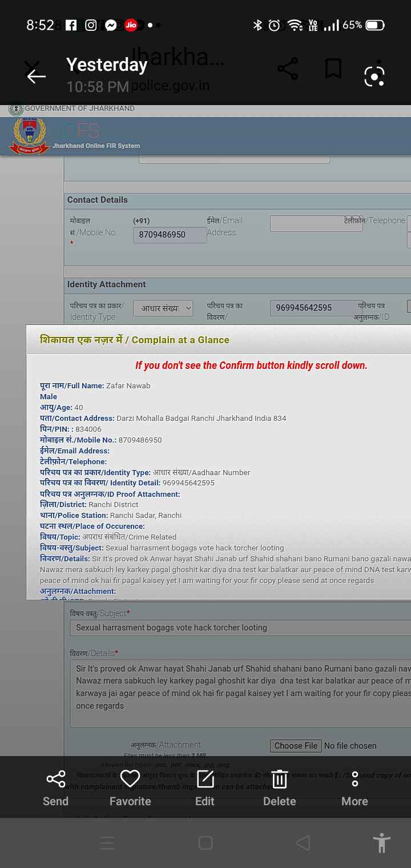The image size is (411, 868).
Task: Tap the Messenger notification icon
Action: tap(111, 25)
